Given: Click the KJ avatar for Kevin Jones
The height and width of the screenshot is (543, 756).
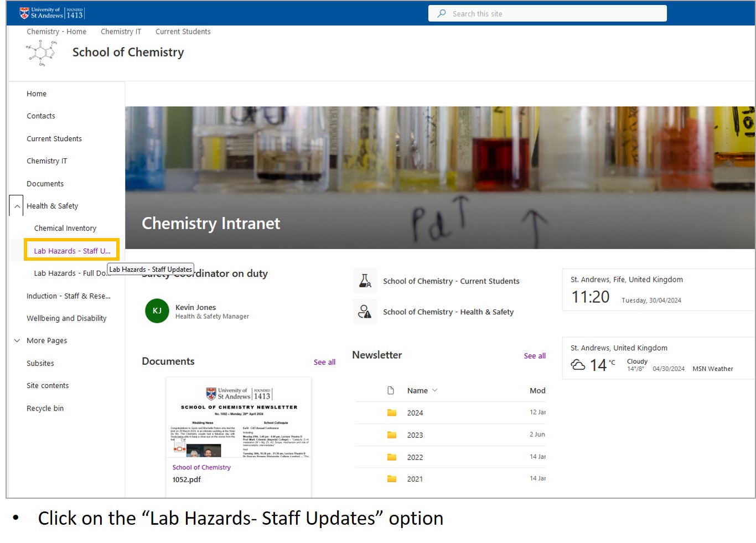Looking at the screenshot, I should 157,311.
